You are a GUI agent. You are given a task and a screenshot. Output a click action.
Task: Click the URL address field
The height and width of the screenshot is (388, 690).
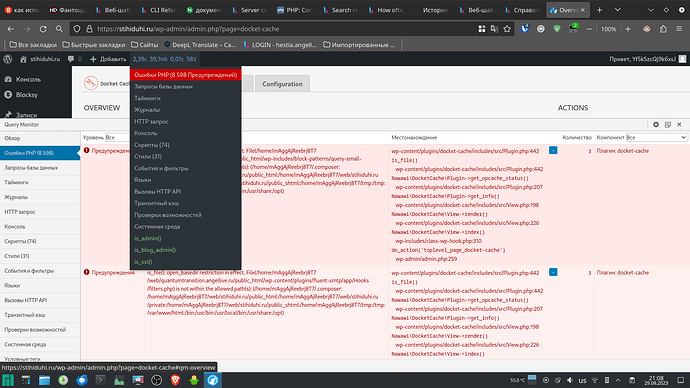[282, 29]
